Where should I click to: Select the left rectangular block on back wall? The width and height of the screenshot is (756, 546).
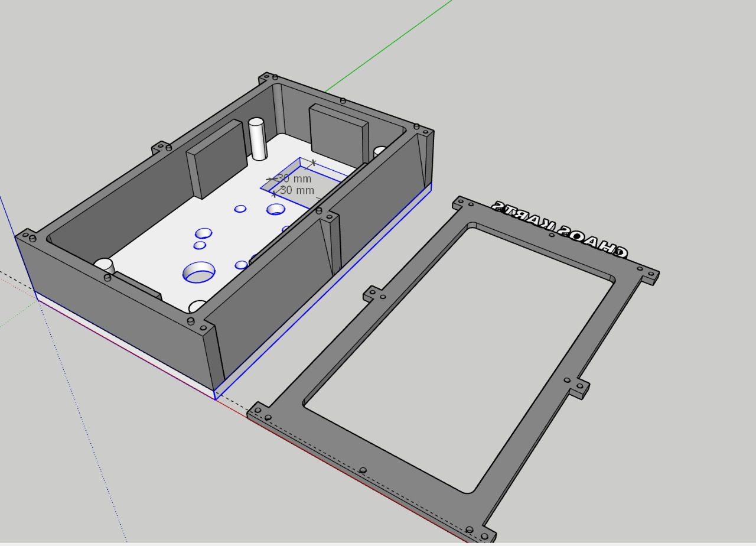[216, 158]
